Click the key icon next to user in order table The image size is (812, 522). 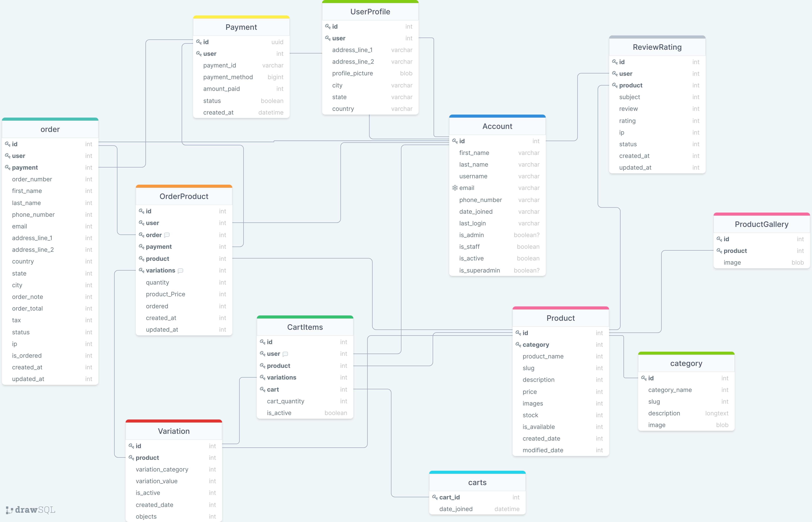[x=8, y=156]
